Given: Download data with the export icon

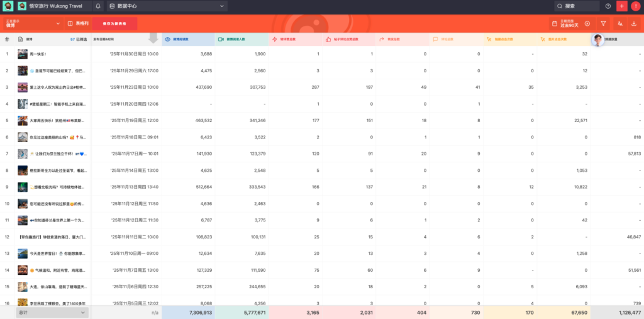Looking at the screenshot, I should tap(634, 23).
